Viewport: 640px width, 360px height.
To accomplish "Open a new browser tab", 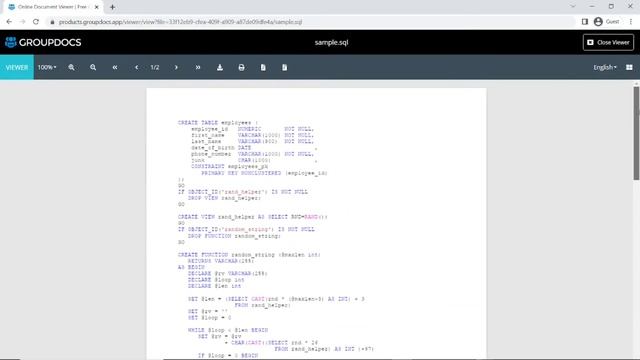I will pyautogui.click(x=112, y=7).
